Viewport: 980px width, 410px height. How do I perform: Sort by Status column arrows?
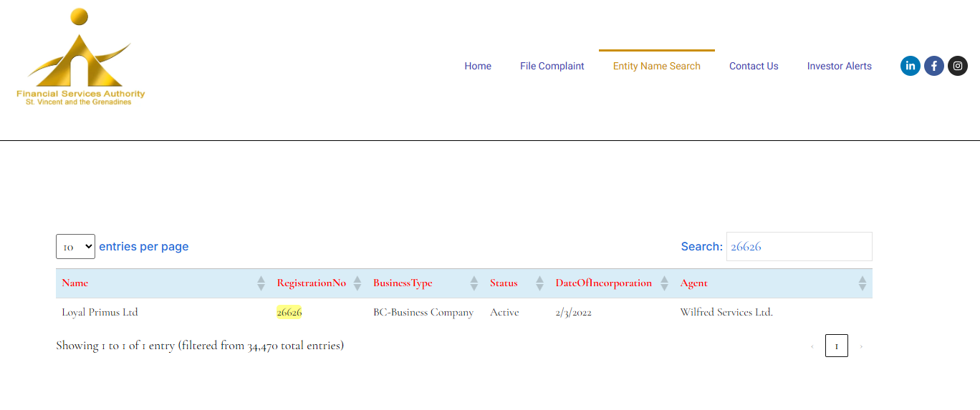pyautogui.click(x=539, y=283)
